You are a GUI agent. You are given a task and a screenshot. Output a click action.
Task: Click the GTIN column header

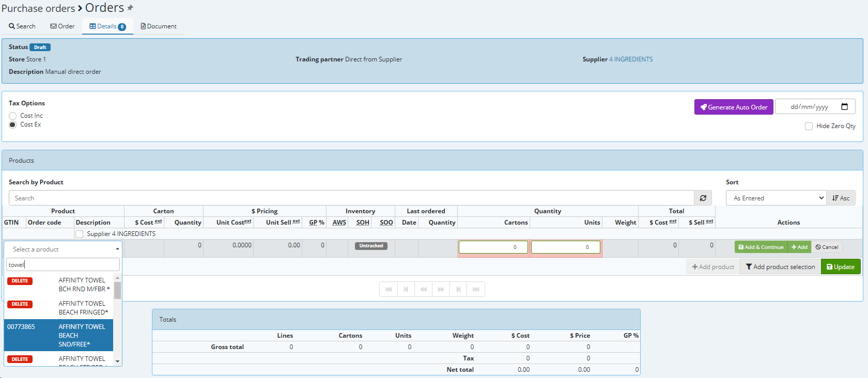tap(11, 223)
